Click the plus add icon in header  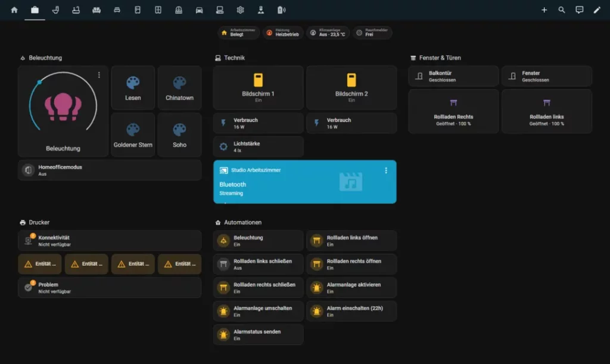(x=544, y=10)
